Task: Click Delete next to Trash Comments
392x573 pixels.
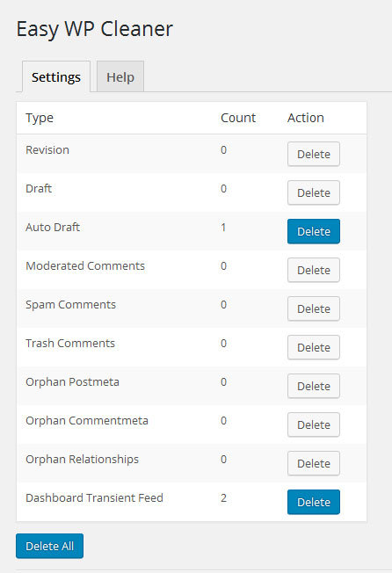Action: tap(314, 347)
